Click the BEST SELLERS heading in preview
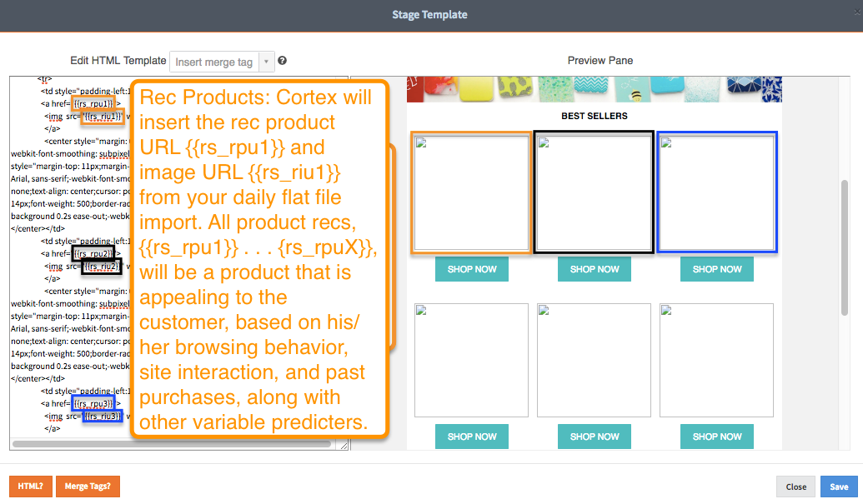 click(x=595, y=116)
